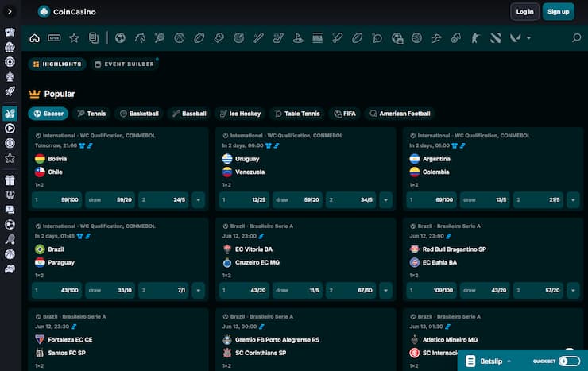Click the LIVE events icon
Viewport: 588px width, 371px height.
point(54,37)
